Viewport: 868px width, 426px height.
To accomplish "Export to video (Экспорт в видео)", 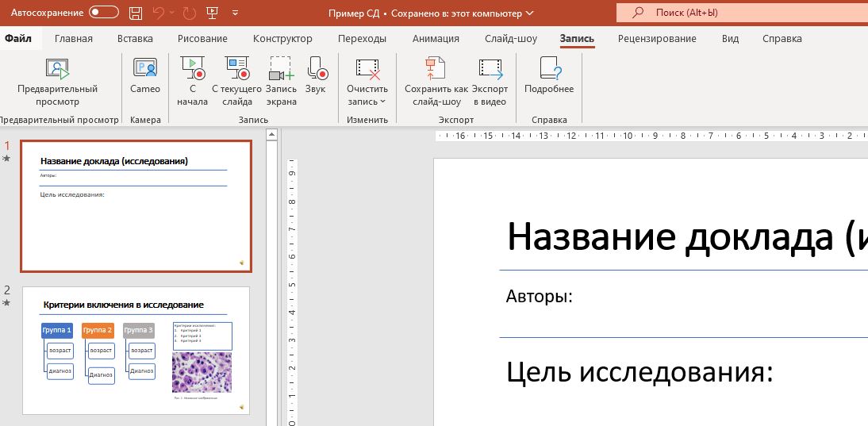I will [490, 70].
